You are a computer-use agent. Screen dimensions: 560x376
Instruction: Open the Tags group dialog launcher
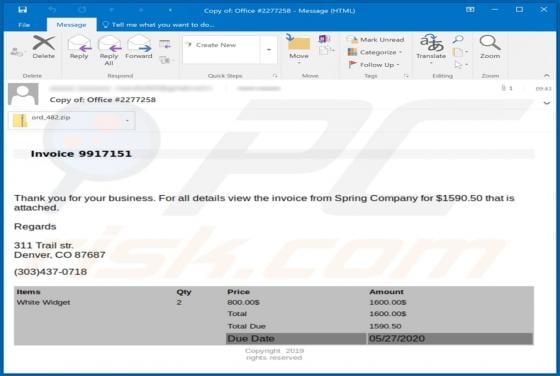[x=406, y=76]
